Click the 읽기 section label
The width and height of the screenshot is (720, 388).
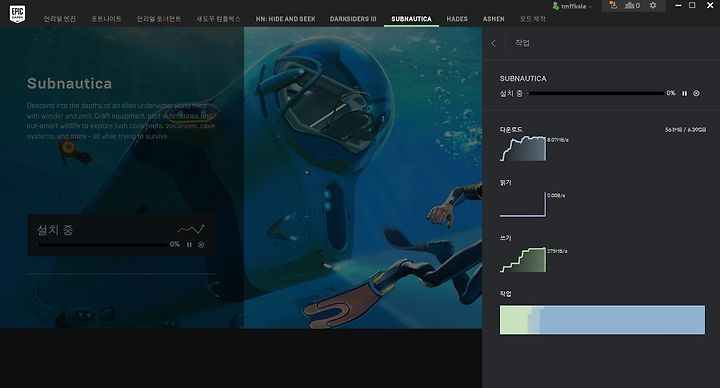click(x=506, y=183)
